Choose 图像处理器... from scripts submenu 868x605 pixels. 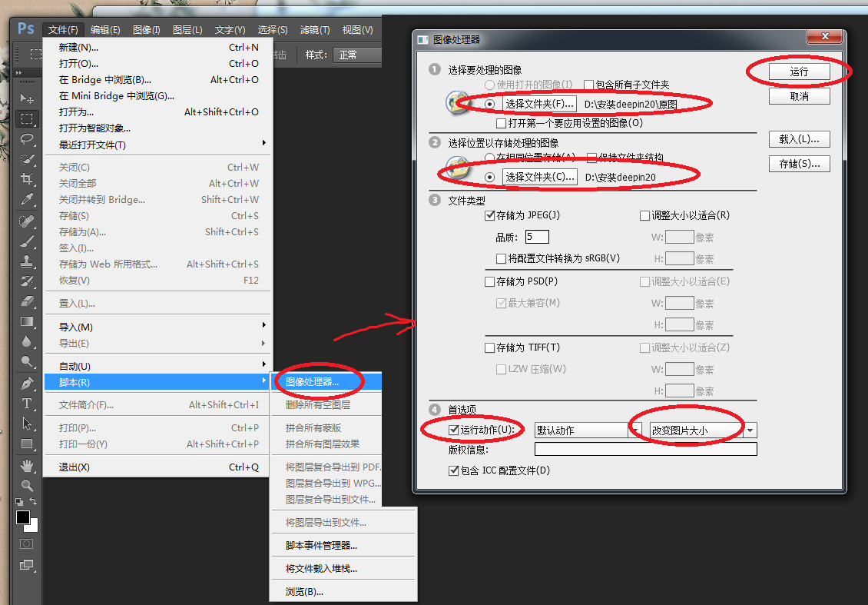(x=326, y=382)
